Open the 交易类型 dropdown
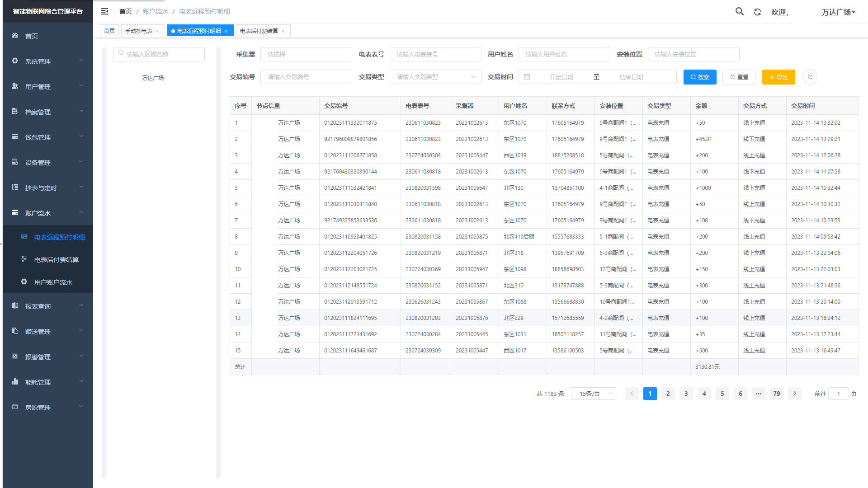Screen dimensions: 868x488 point(435,77)
